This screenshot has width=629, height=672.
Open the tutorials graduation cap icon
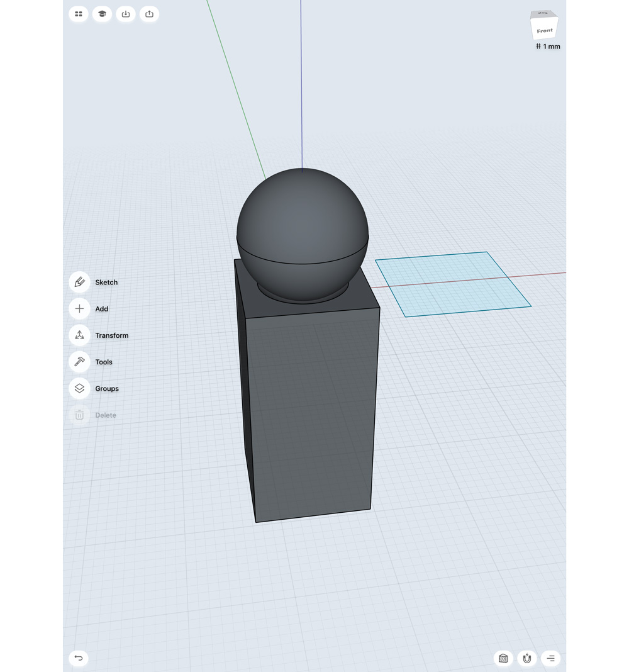[102, 14]
